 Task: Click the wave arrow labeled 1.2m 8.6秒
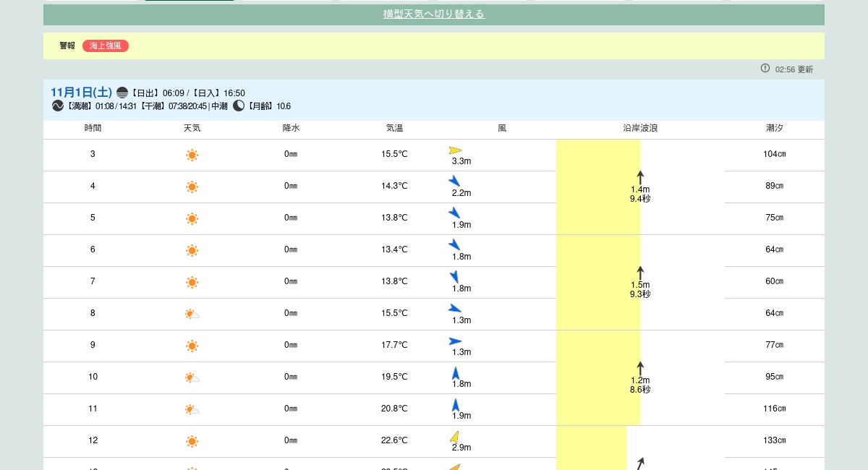639,367
